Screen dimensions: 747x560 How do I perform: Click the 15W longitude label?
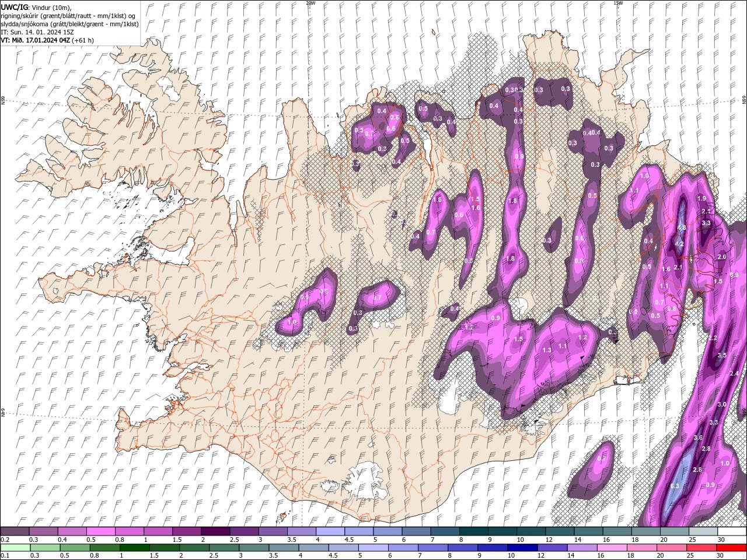(x=618, y=3)
